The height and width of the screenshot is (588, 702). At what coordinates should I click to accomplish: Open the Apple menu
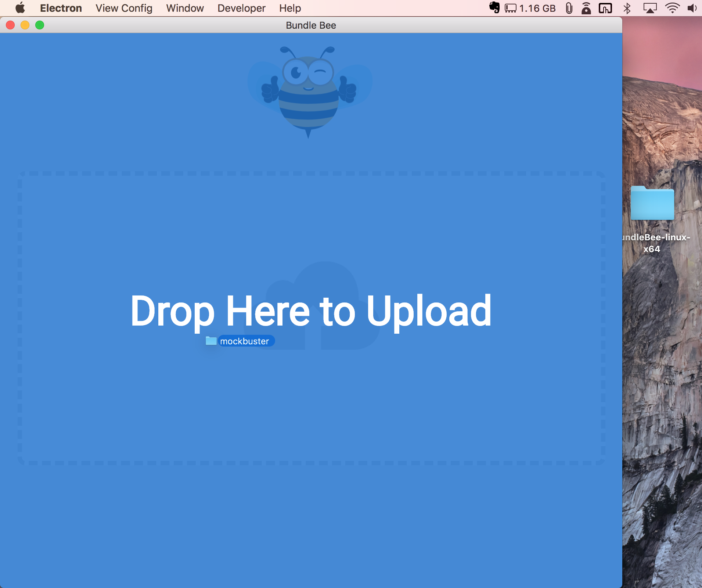[20, 8]
